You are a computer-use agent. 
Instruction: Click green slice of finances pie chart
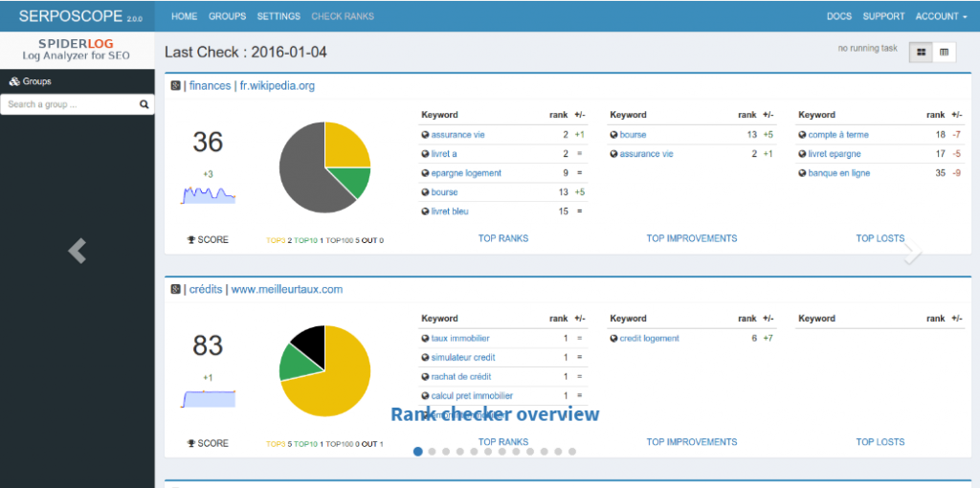click(x=356, y=180)
